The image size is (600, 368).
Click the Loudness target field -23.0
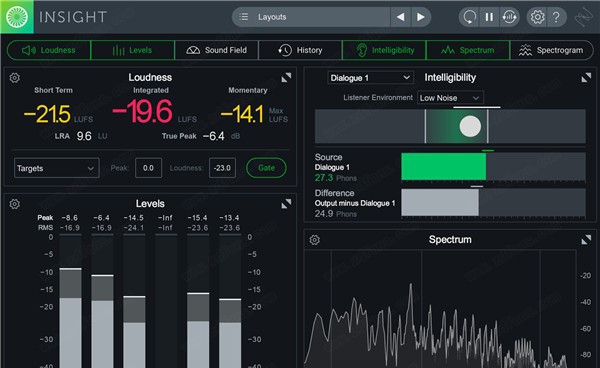222,168
